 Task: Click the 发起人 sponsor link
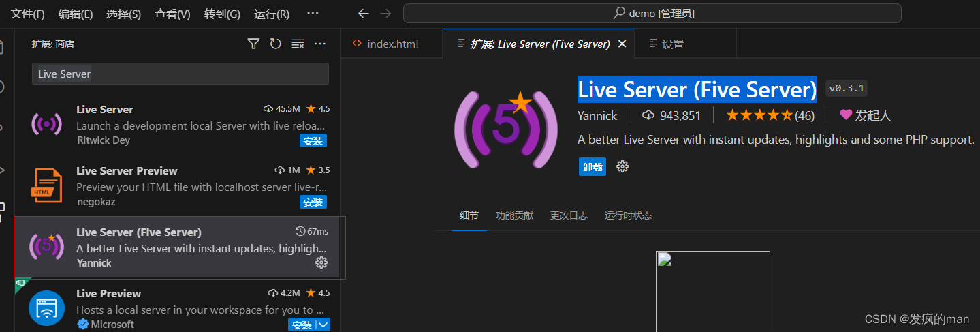click(x=866, y=115)
